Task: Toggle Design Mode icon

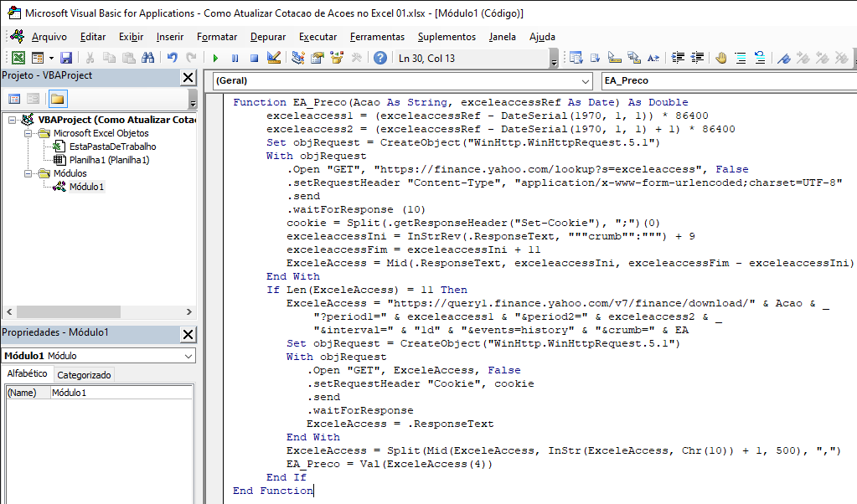Action: [274, 58]
